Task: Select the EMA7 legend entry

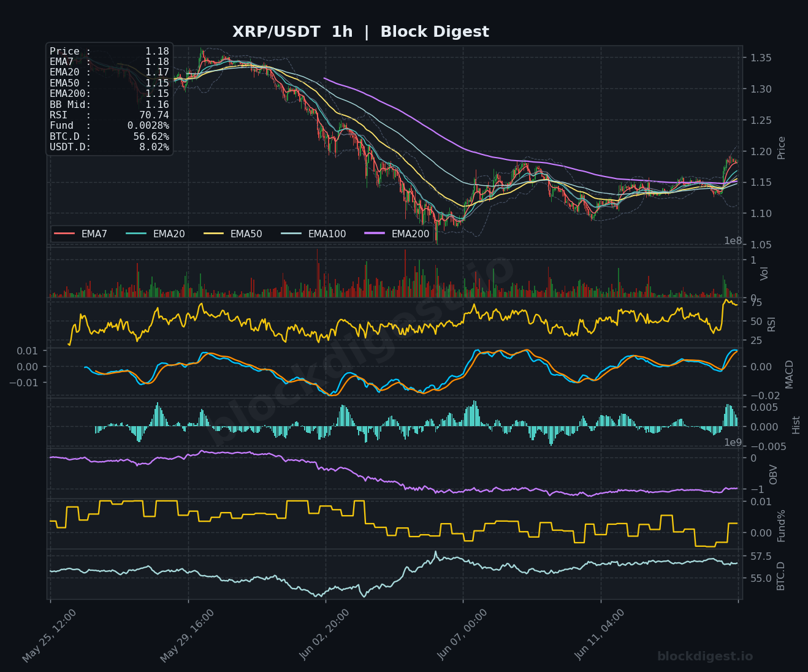Action: pos(80,234)
